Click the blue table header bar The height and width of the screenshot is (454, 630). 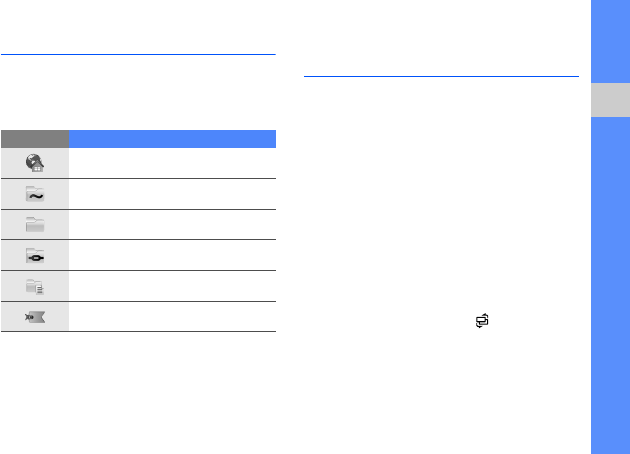point(172,138)
